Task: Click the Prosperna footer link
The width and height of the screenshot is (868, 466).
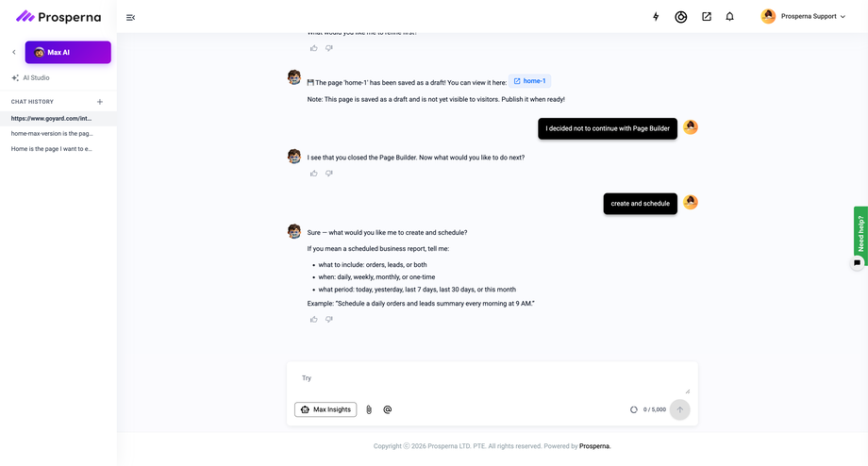Action: (594, 446)
